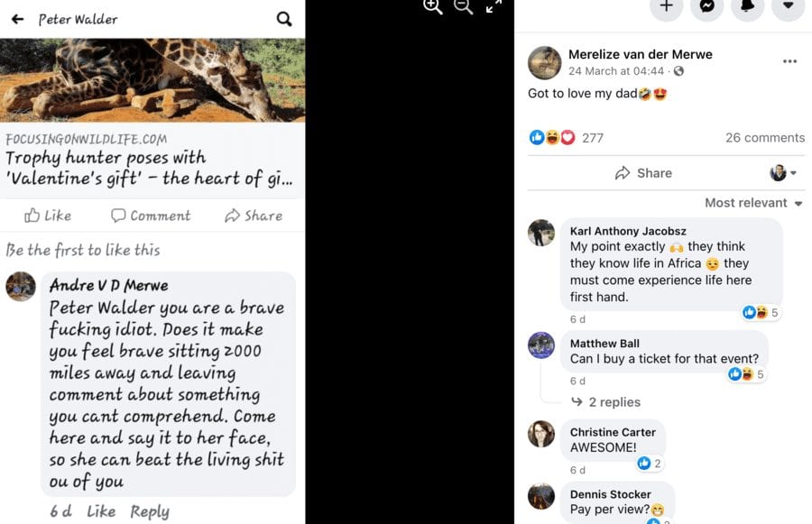Open the giraffe article thumbnail image
Screen dimensions: 812x524
point(152,80)
